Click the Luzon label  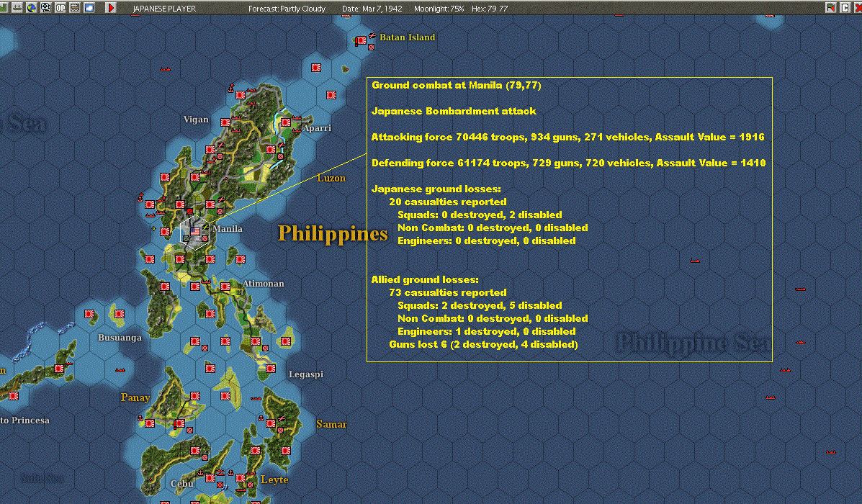331,178
